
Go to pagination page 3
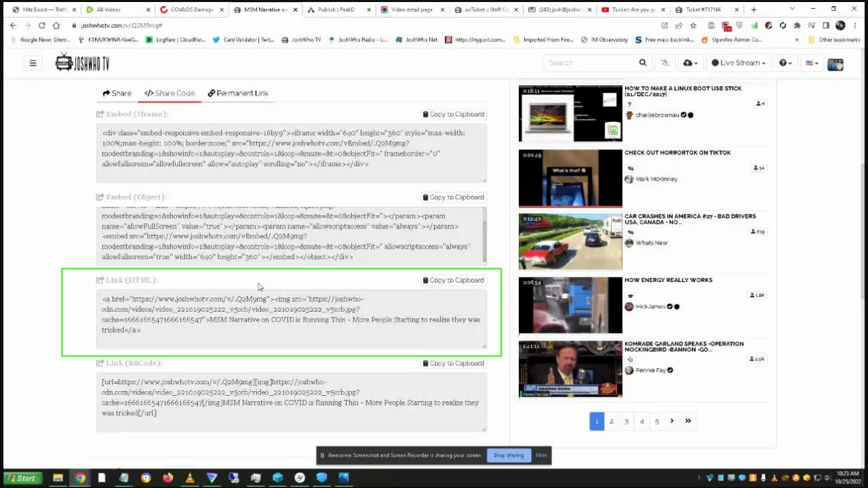click(627, 422)
